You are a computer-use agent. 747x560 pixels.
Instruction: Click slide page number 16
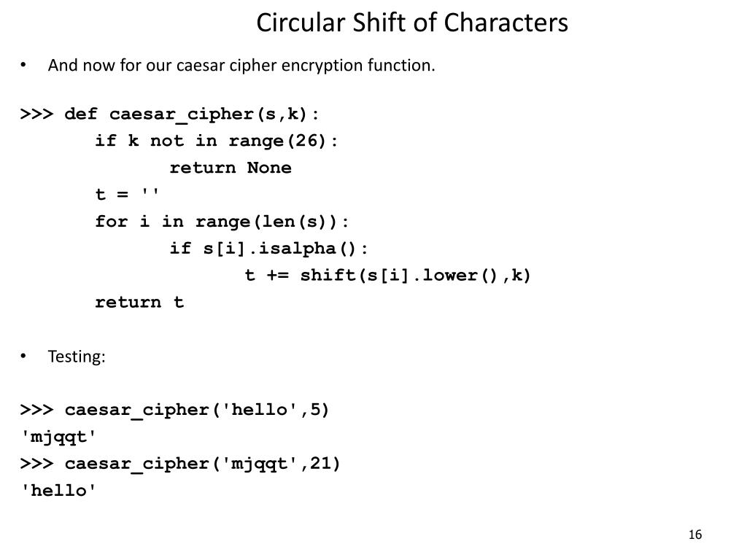pos(695,534)
